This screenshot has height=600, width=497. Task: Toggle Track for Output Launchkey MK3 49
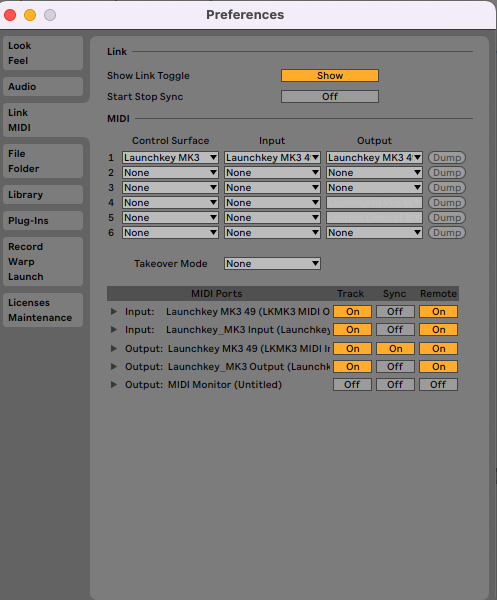352,349
